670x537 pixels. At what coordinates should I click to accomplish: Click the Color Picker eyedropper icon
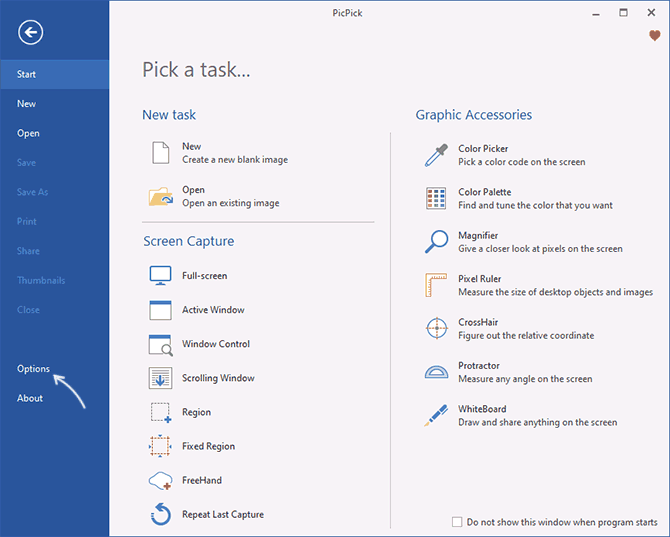point(436,155)
